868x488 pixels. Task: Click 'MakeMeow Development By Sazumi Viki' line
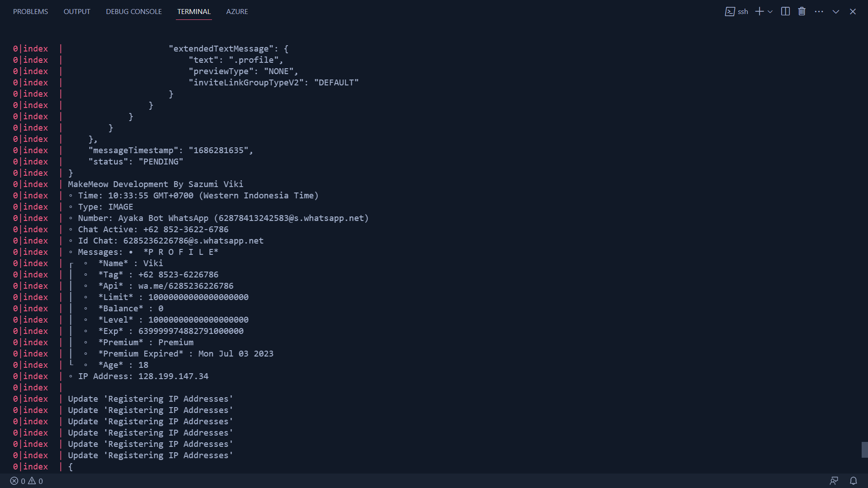[x=156, y=184]
